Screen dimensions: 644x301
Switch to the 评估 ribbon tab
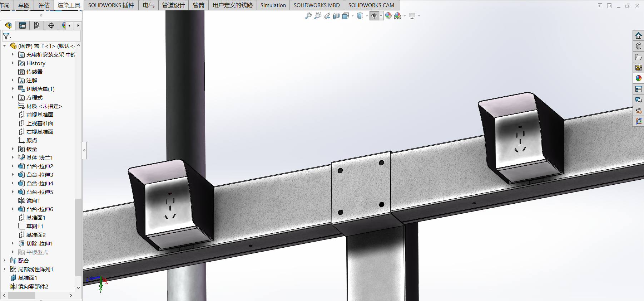coord(44,5)
